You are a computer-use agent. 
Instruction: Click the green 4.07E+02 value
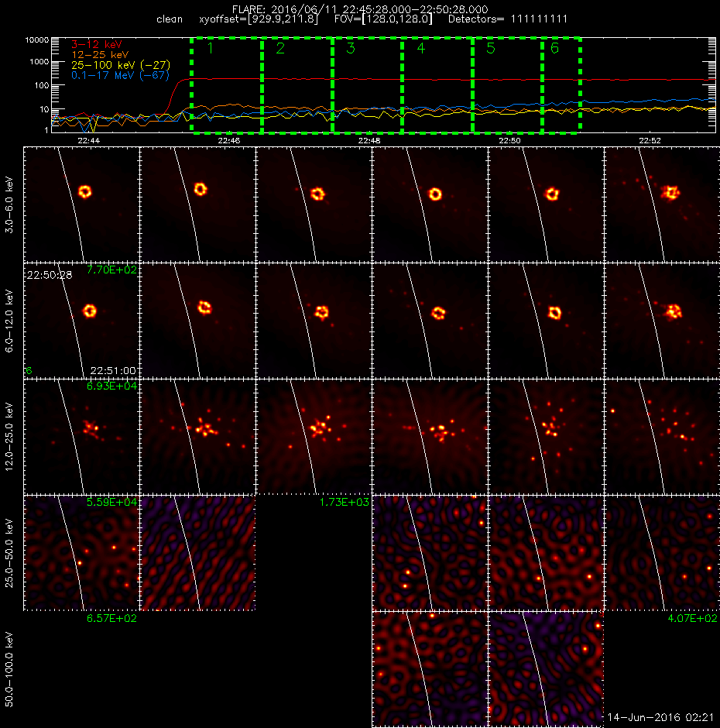pos(692,618)
